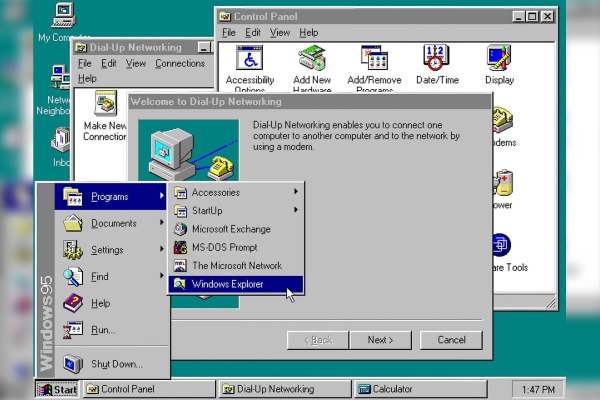Open View menu in Control Panel
Viewport: 600px width, 400px height.
pos(280,33)
